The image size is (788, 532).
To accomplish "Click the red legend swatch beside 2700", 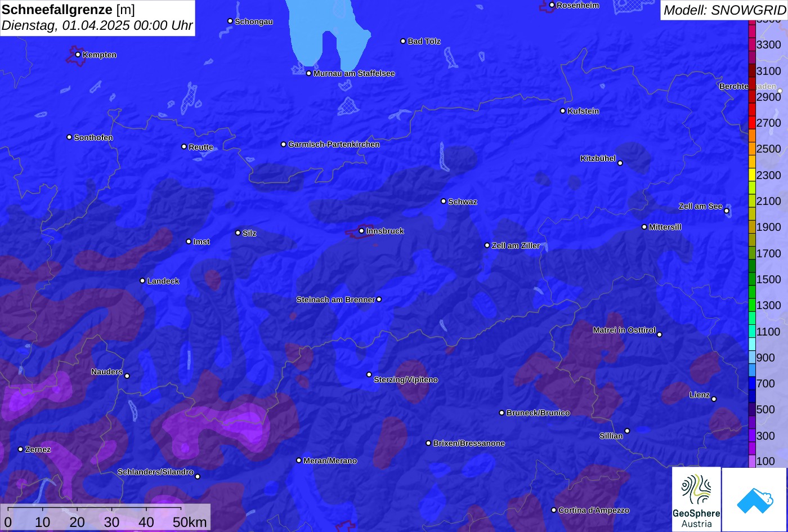I will point(752,123).
